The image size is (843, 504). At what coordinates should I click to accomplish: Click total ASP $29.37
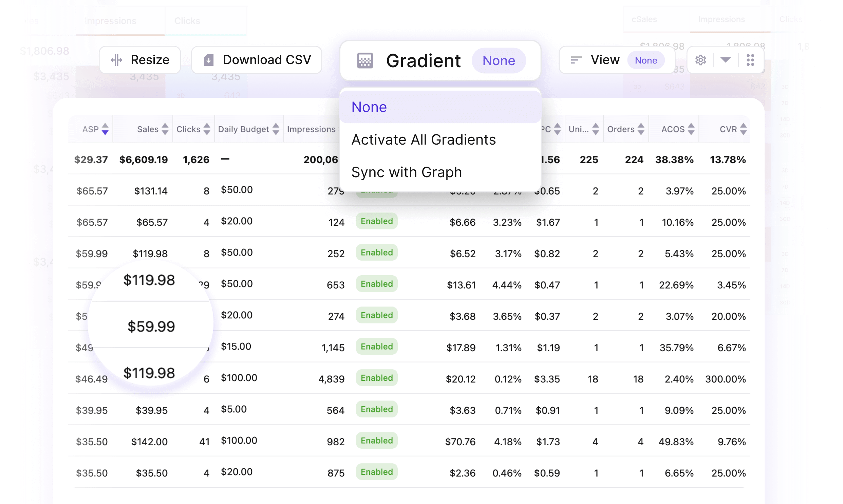pos(91,160)
